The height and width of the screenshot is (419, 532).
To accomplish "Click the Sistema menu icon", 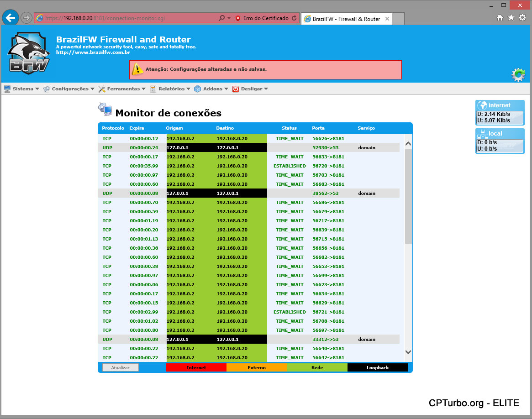I will pyautogui.click(x=6, y=89).
